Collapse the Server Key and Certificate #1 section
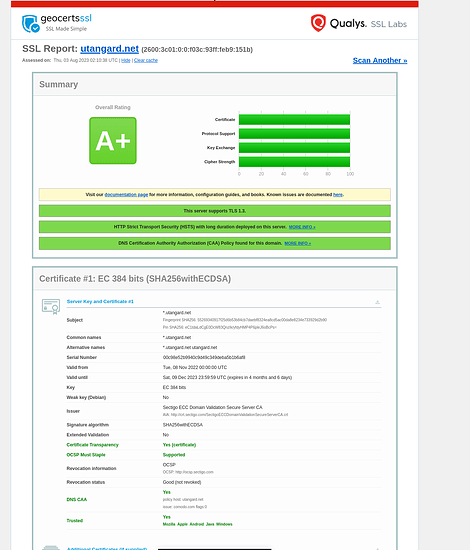470x550 pixels. [x=377, y=302]
